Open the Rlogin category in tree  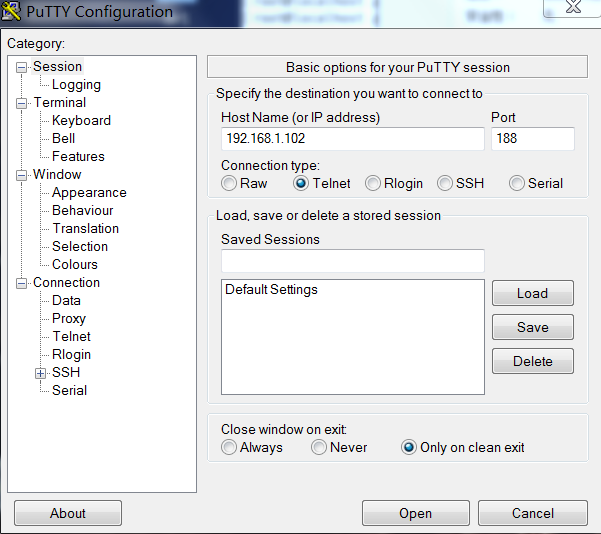pos(72,355)
